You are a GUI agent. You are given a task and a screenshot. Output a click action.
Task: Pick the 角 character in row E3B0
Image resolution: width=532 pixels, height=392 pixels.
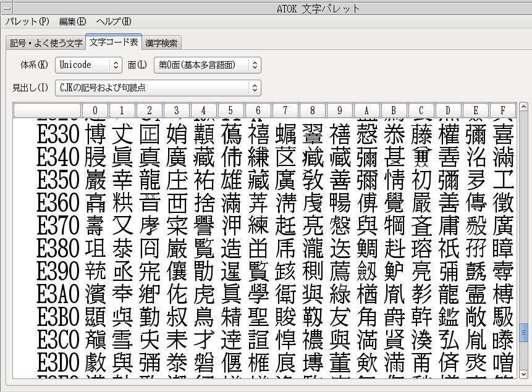pyautogui.click(x=366, y=317)
